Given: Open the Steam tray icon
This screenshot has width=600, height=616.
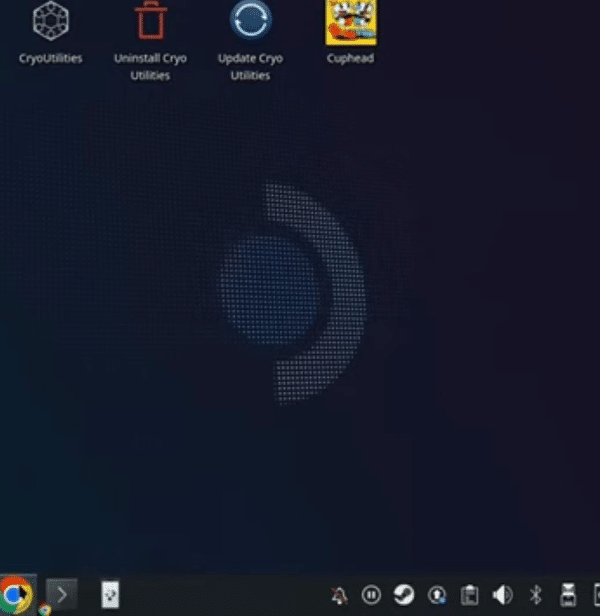Looking at the screenshot, I should 404,595.
